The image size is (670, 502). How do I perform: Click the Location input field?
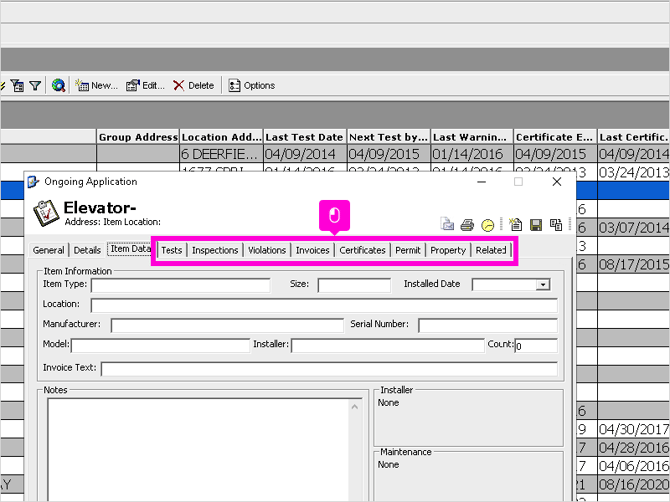[x=324, y=305]
